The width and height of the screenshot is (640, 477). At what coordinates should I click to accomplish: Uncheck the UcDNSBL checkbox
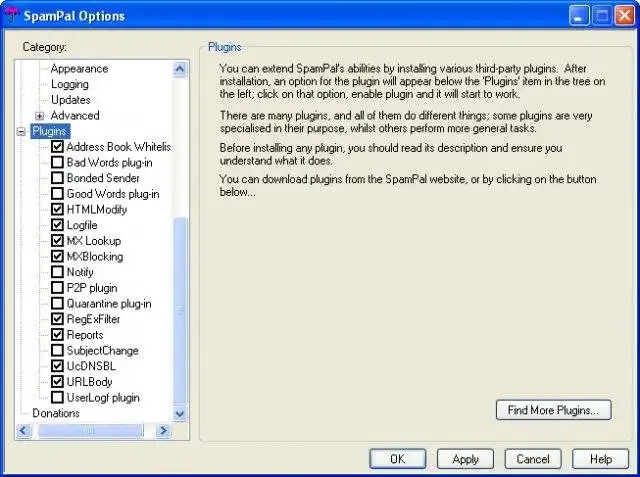click(57, 366)
